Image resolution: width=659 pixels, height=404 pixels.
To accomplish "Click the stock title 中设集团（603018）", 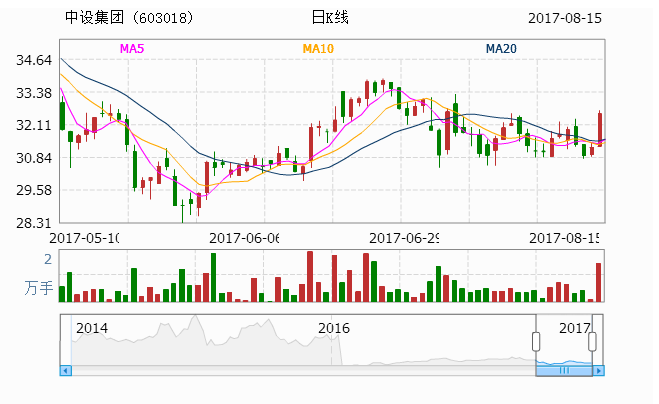I will click(x=129, y=18).
